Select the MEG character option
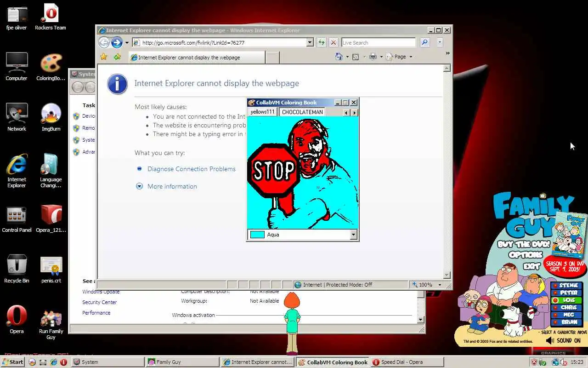This screenshot has width=588, height=368. pyautogui.click(x=565, y=315)
